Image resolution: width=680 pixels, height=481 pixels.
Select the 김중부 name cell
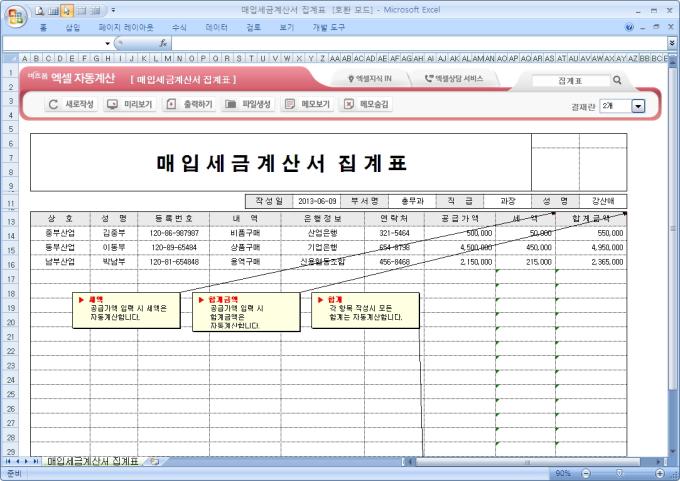coord(114,233)
